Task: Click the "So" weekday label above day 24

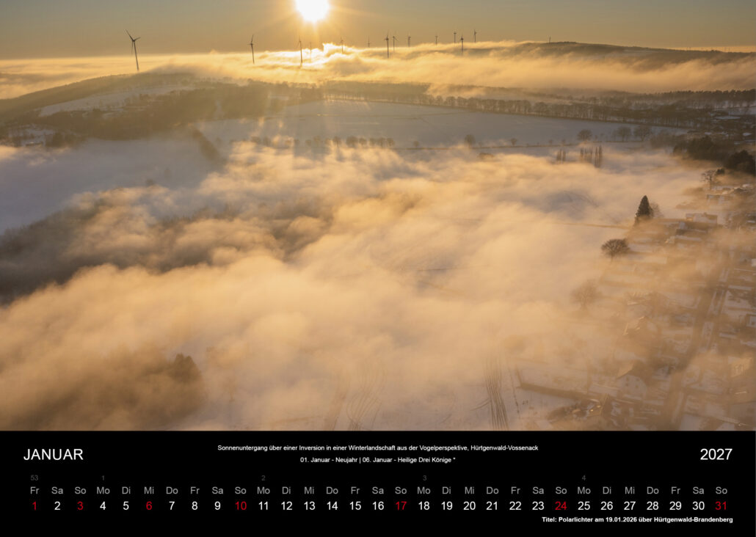Action: (x=561, y=490)
